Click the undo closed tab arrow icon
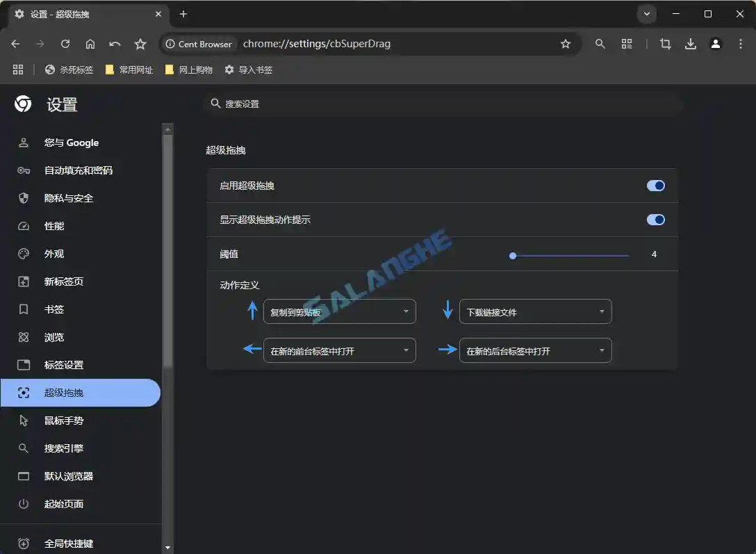This screenshot has height=554, width=756. click(x=115, y=44)
